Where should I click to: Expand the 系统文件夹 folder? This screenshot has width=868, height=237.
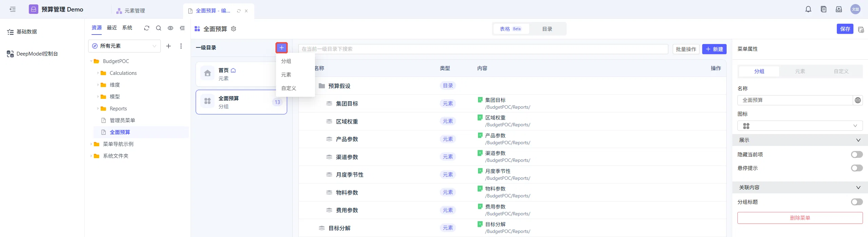click(91, 156)
